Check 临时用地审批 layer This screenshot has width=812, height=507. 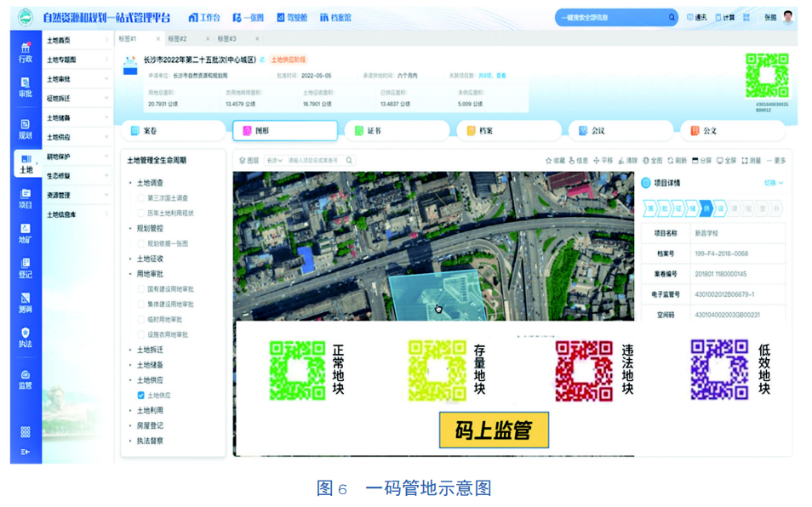click(140, 320)
